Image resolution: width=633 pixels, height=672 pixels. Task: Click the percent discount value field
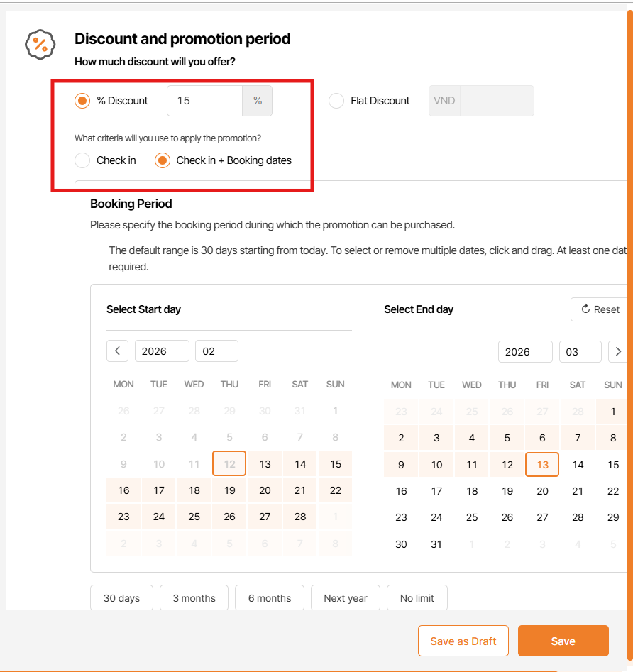204,101
